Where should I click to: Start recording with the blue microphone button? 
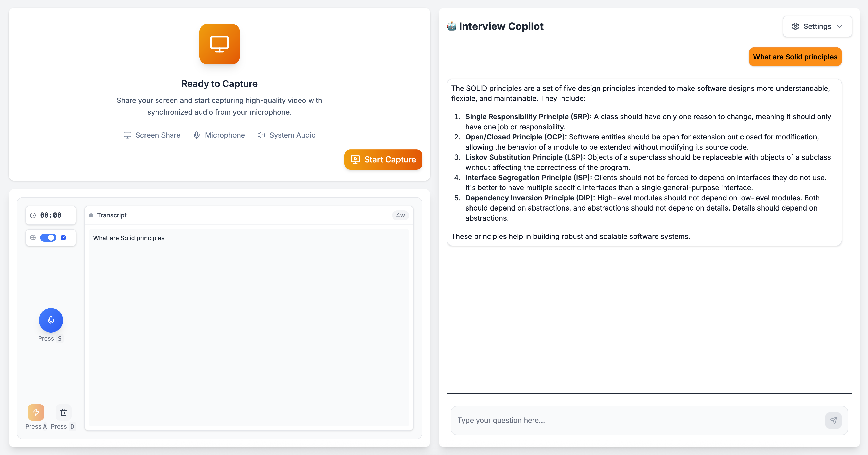pyautogui.click(x=51, y=320)
